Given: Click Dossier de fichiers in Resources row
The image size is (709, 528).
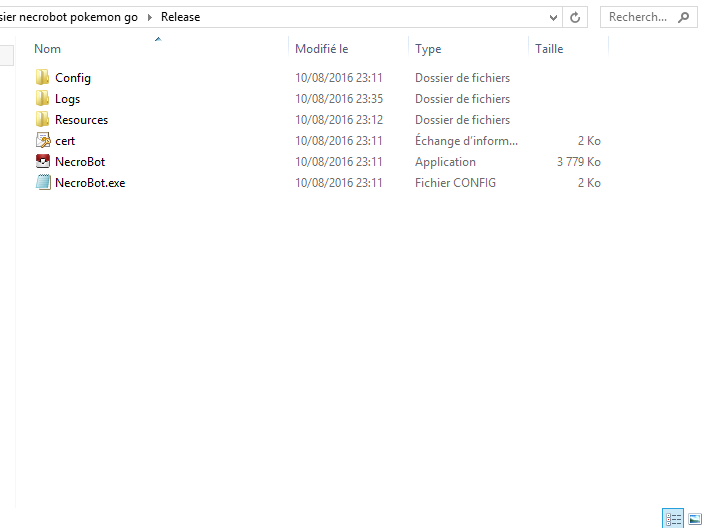Looking at the screenshot, I should coord(463,120).
